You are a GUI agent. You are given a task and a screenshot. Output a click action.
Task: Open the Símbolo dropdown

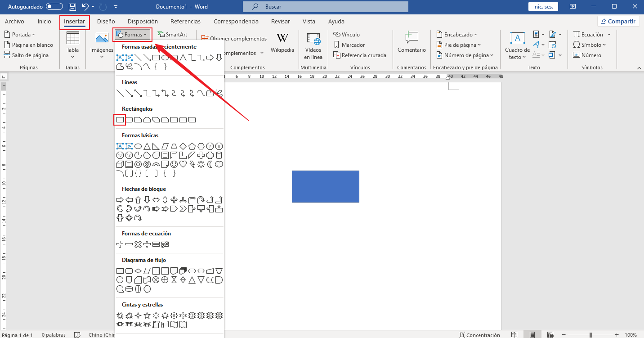pos(590,45)
